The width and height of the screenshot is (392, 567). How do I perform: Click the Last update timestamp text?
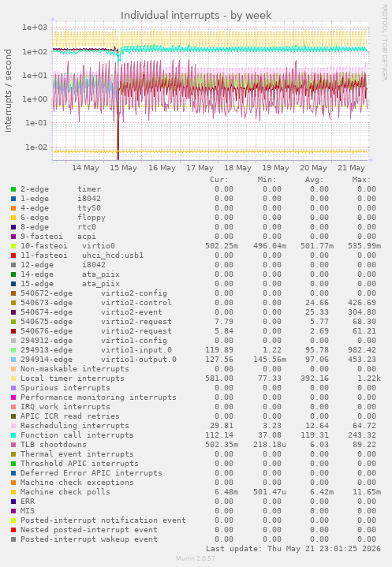click(x=293, y=549)
